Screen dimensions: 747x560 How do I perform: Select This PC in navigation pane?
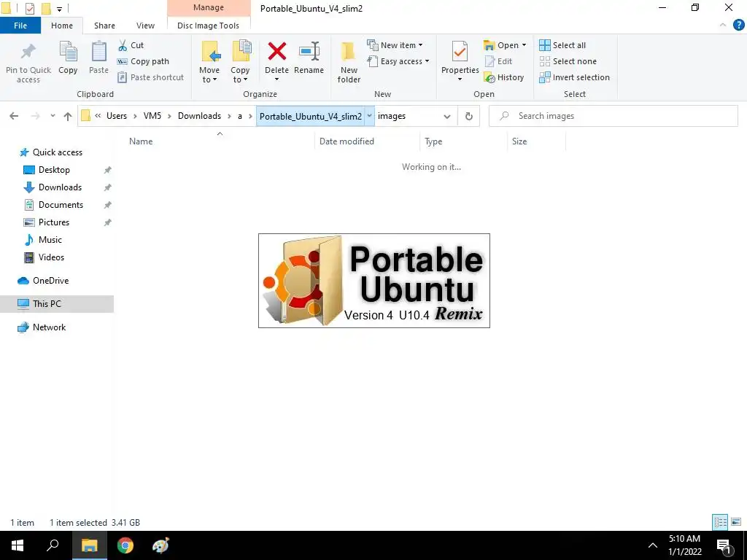pos(57,304)
